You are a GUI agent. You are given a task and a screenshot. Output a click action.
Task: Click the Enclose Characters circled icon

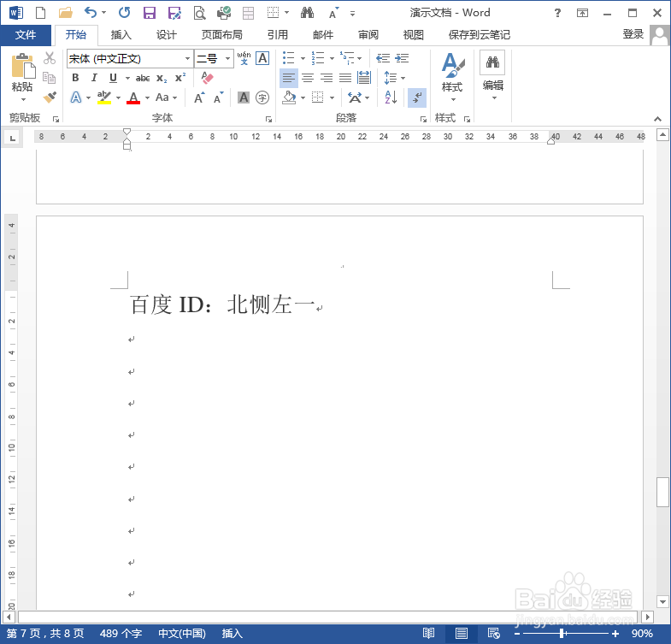pos(262,97)
